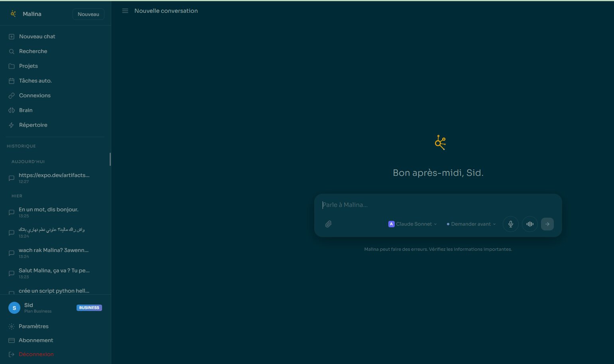614x364 pixels.
Task: Open the Claude Sonnet model dropdown
Action: tap(413, 224)
